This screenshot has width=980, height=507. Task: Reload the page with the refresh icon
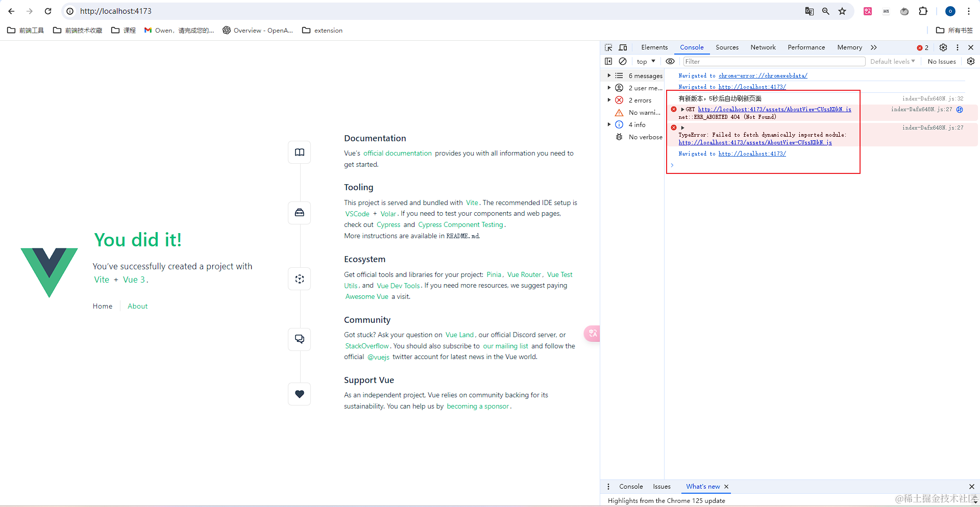point(48,11)
